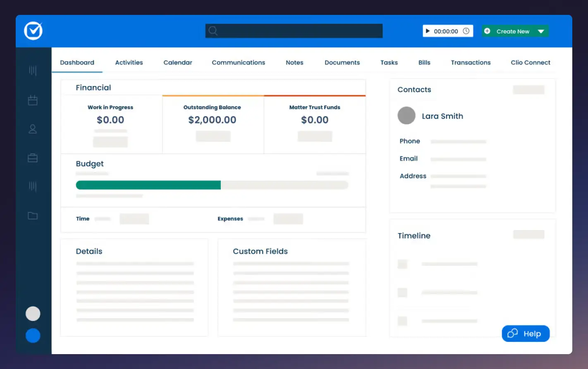Click the green Budget progress bar
Screen dimensions: 588x369
coord(148,185)
